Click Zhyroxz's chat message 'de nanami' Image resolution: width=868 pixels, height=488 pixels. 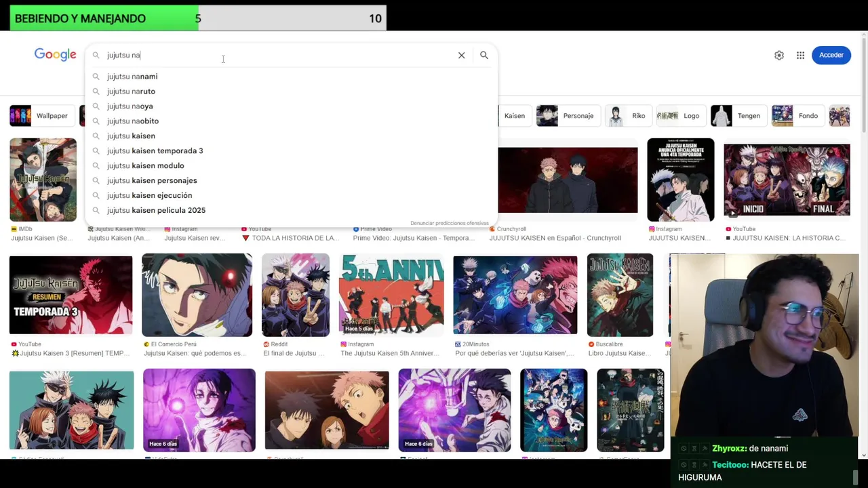tap(750, 449)
